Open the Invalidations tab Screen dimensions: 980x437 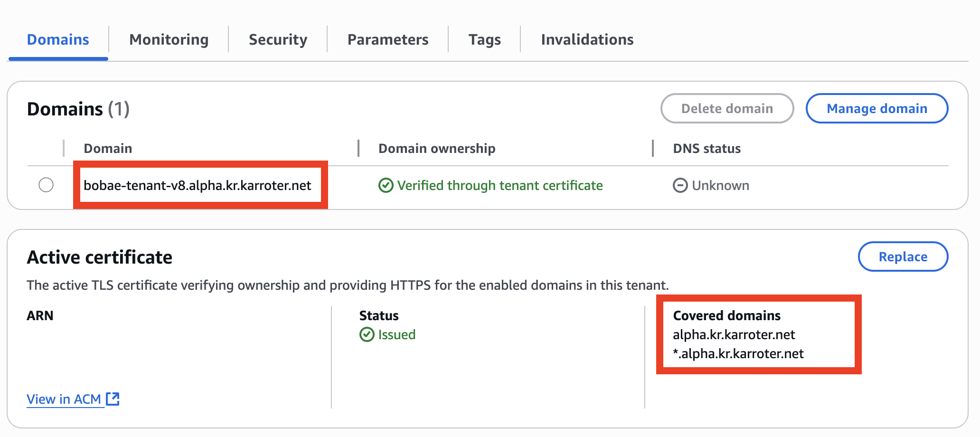tap(587, 39)
